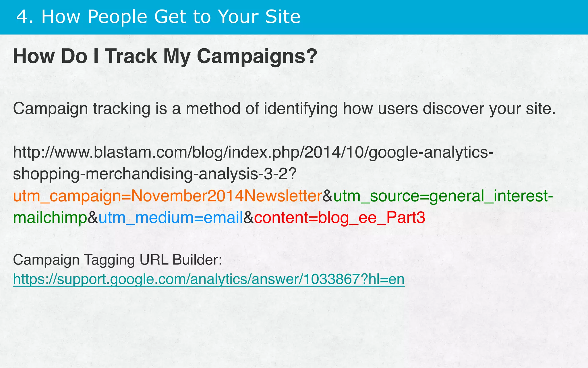
Task: Click the ampersand right after mailchimp
Action: tap(93, 218)
